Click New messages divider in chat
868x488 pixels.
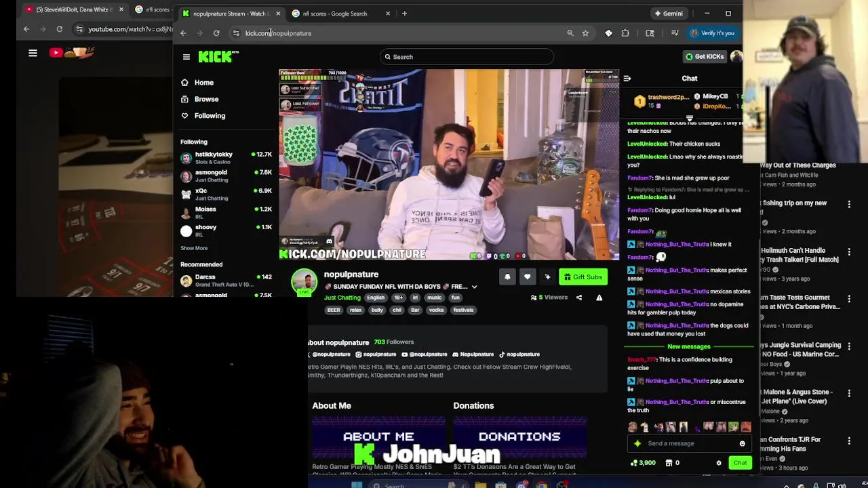click(689, 346)
